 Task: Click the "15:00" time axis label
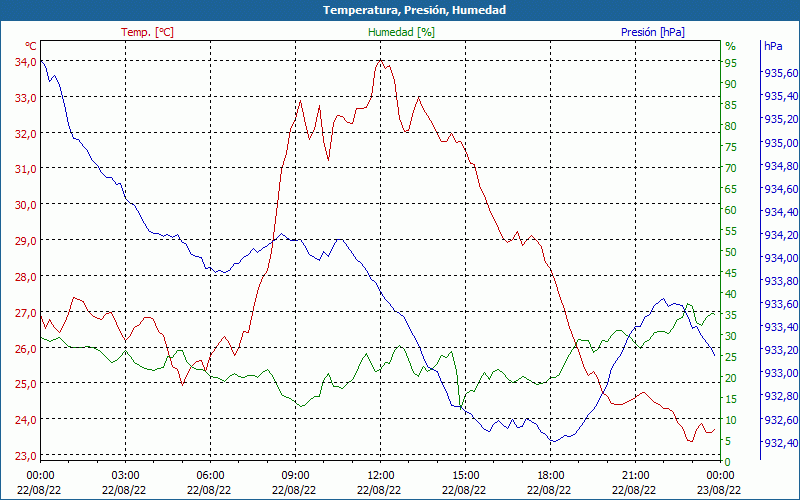click(x=465, y=477)
